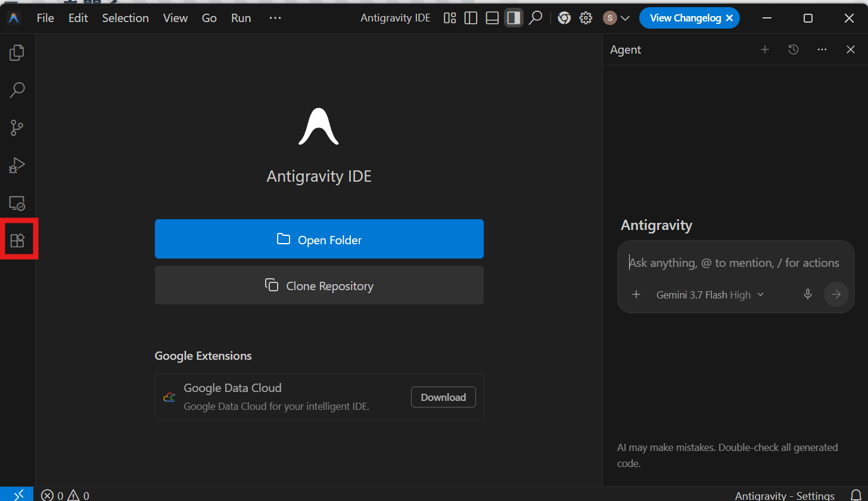Open the Run and Debug view

click(x=17, y=165)
